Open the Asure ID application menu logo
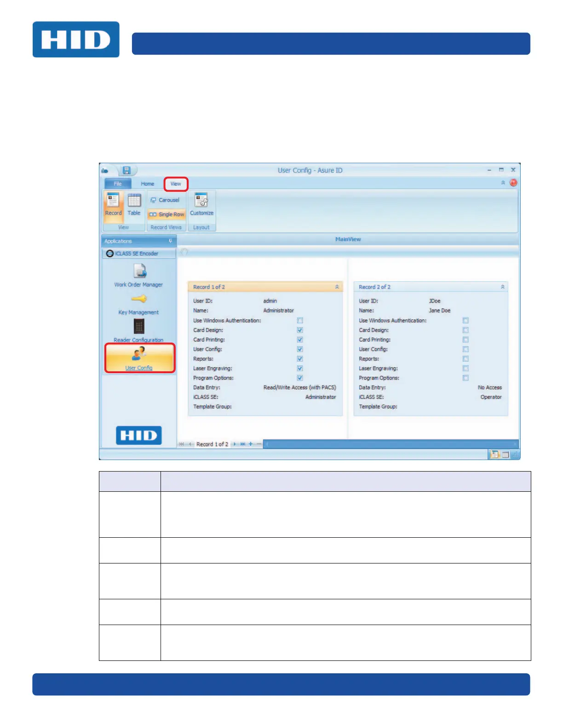563x728 pixels. point(105,171)
